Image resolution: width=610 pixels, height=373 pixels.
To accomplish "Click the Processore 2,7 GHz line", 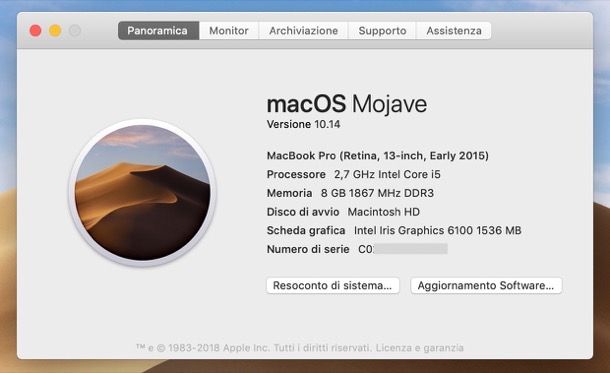I will tap(354, 174).
